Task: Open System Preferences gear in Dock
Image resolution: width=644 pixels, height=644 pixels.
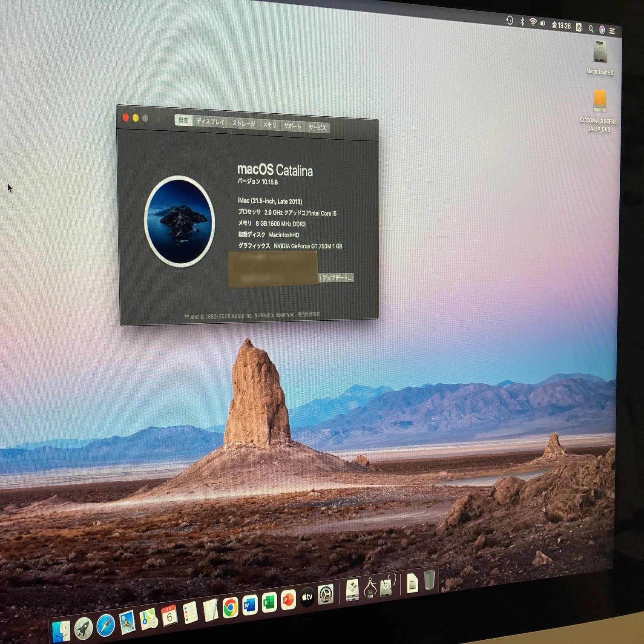Action: 326,594
